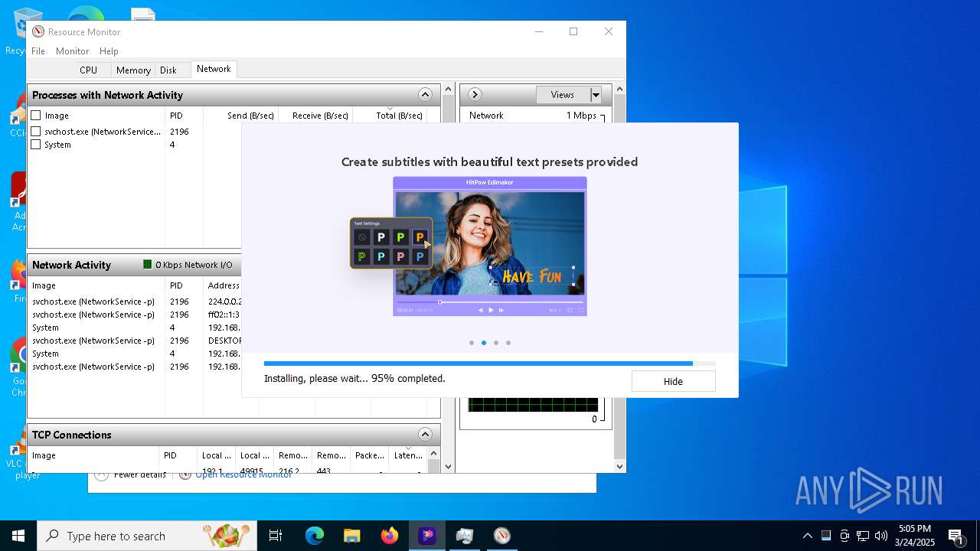The image size is (980, 551).
Task: Select the Network tab
Action: coord(214,69)
